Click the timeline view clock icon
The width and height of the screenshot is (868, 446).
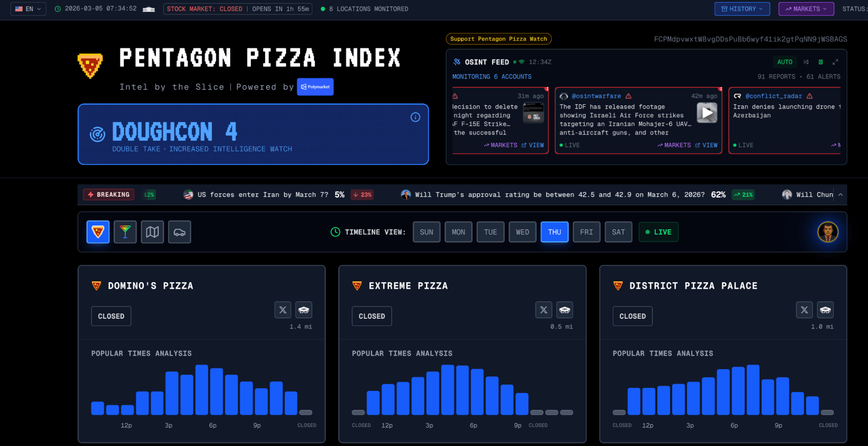[335, 232]
